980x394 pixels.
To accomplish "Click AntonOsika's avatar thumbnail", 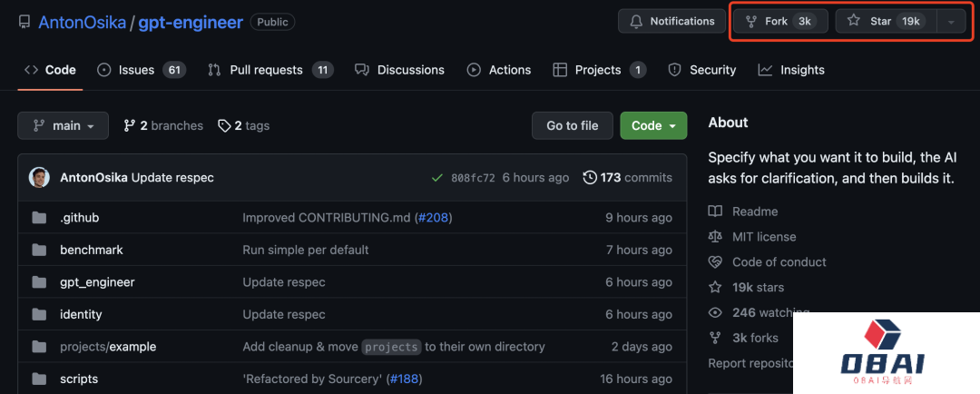I will pyautogui.click(x=39, y=178).
